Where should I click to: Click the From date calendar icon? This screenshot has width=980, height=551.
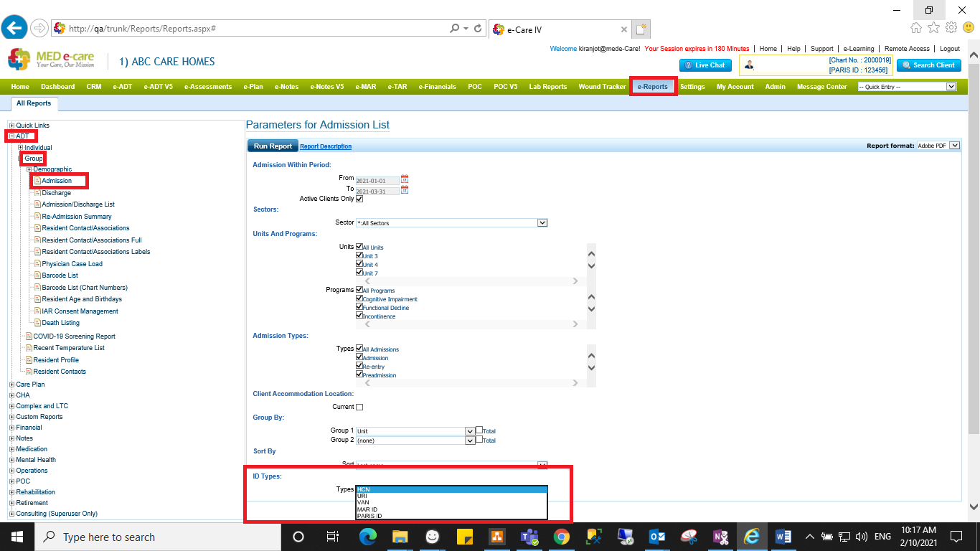405,179
